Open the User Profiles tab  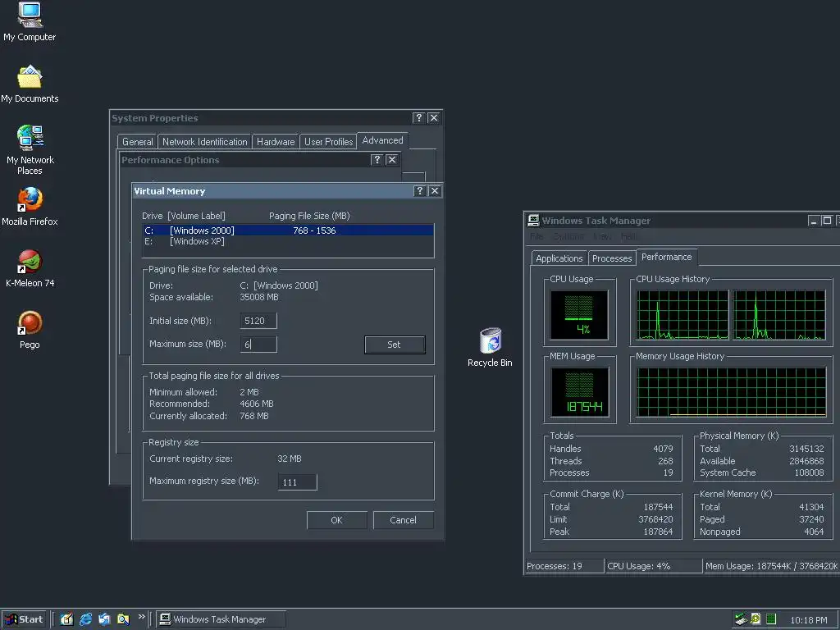(x=328, y=141)
